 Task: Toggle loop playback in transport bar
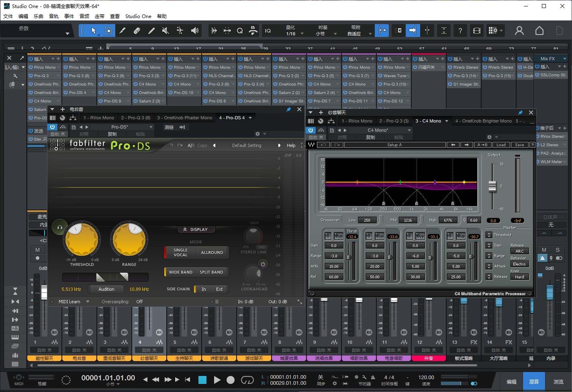click(247, 380)
